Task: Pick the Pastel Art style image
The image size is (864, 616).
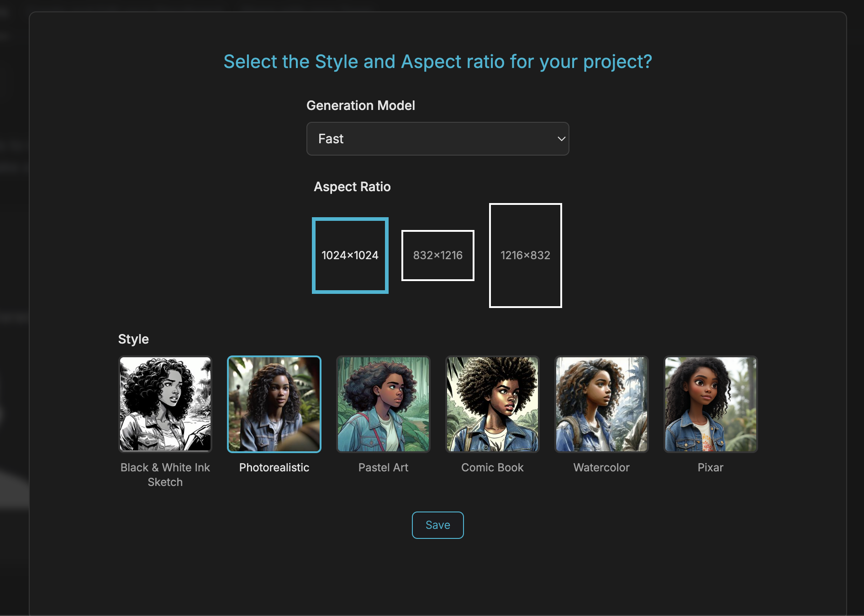Action: [x=383, y=404]
